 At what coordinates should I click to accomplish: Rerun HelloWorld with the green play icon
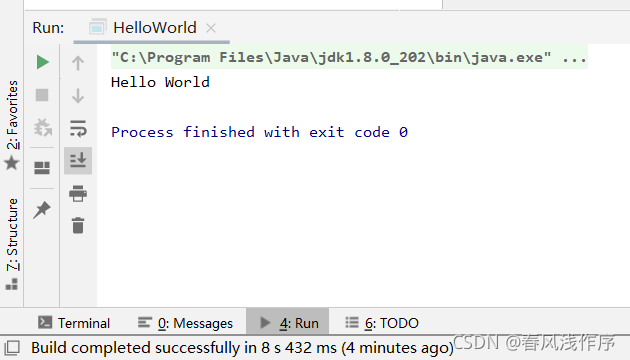pos(42,62)
